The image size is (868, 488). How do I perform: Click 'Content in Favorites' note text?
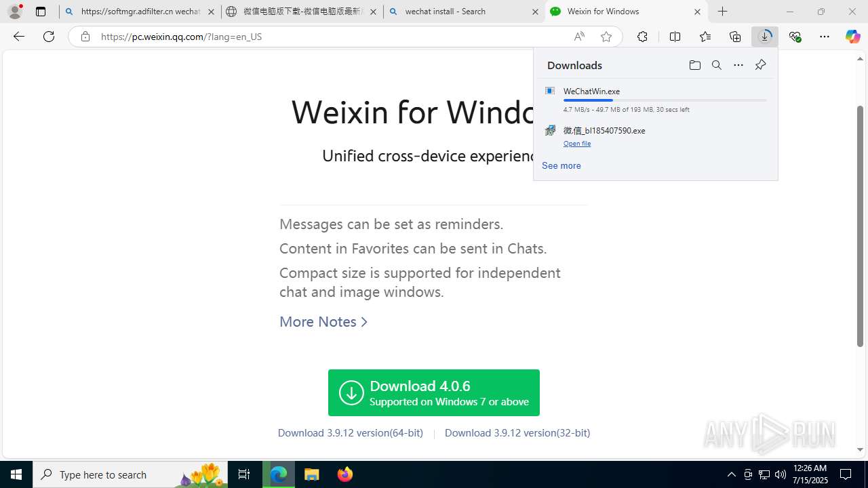(x=413, y=248)
